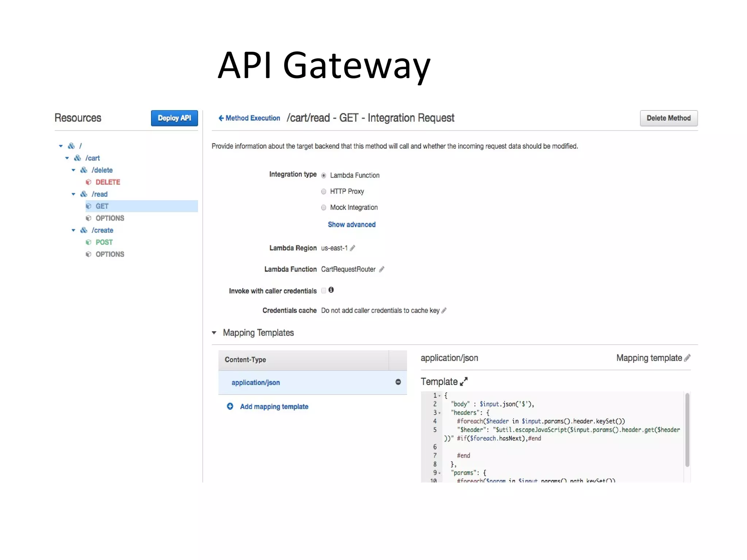
Task: Select the HTTP Proxy integration type
Action: point(324,191)
